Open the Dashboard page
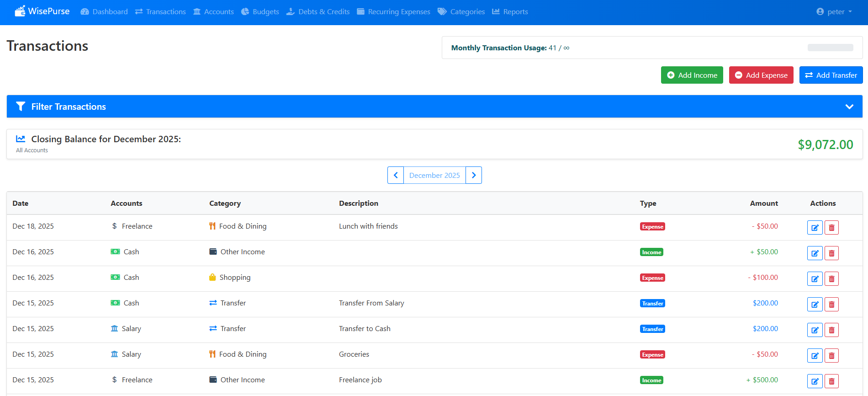This screenshot has width=868, height=396. (x=104, y=11)
